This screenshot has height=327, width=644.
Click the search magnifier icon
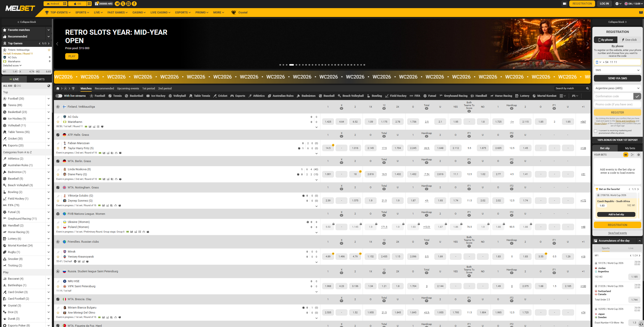coord(587,88)
